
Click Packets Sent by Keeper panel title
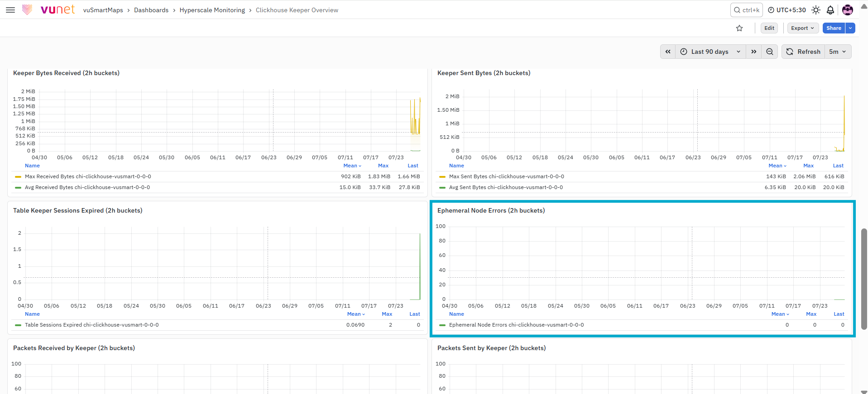click(x=491, y=348)
